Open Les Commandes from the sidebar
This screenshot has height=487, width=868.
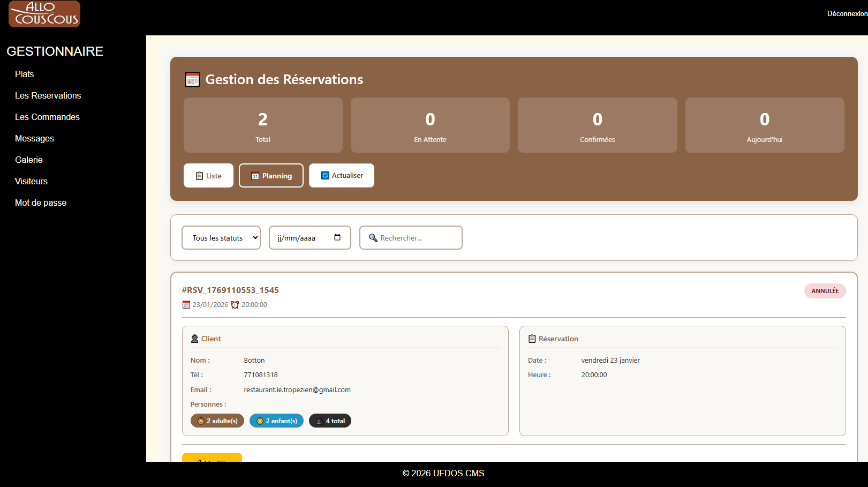(x=47, y=117)
